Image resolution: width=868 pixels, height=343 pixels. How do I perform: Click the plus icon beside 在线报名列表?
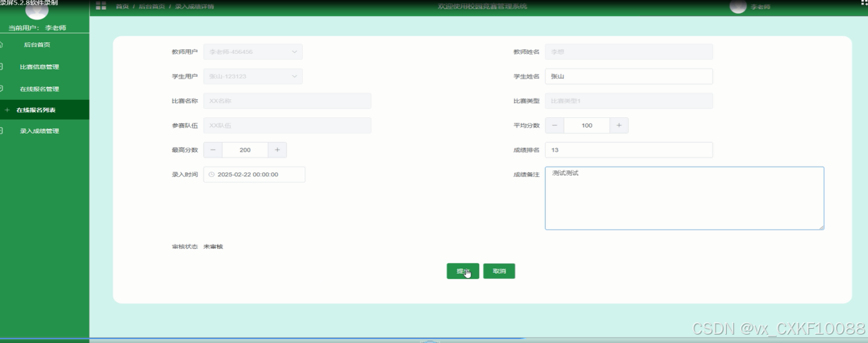(7, 110)
